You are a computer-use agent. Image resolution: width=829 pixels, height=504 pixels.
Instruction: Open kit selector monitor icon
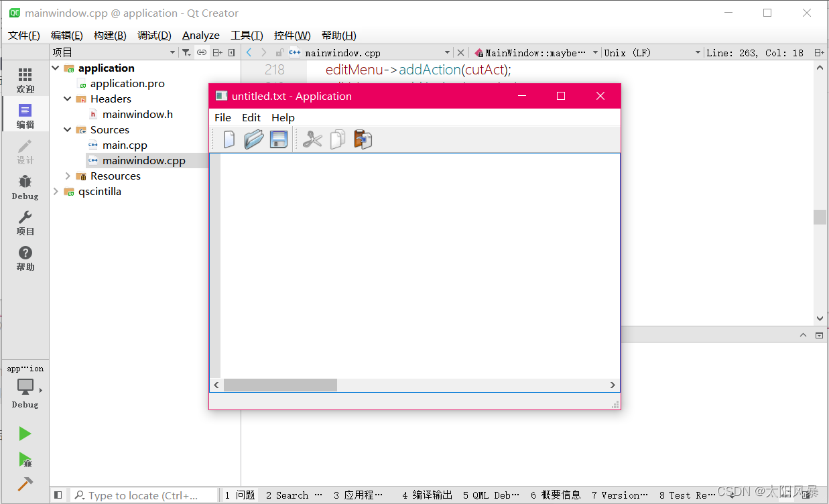(25, 387)
